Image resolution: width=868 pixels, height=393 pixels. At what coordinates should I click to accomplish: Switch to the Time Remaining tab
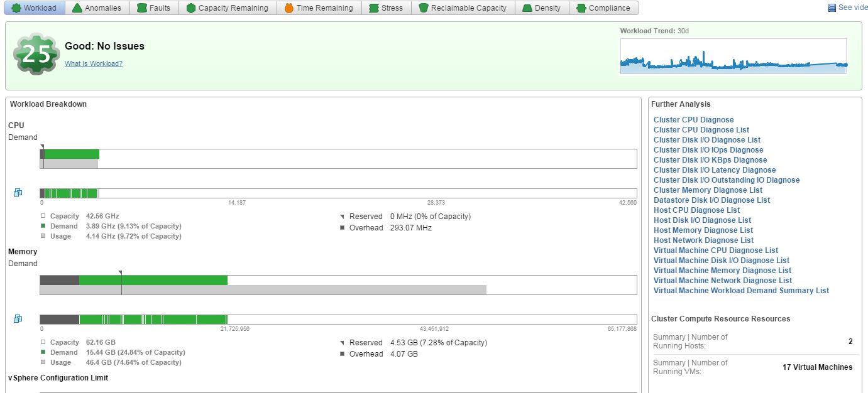pyautogui.click(x=319, y=8)
